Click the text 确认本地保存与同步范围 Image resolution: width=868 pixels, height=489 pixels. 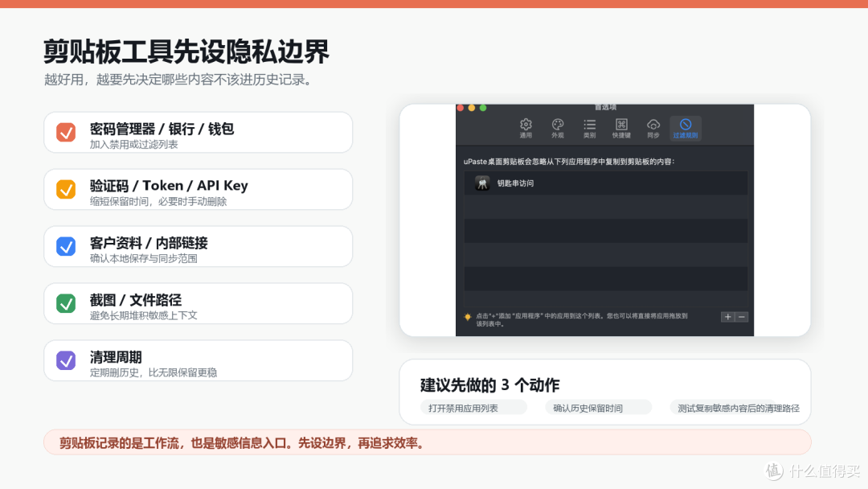pos(143,259)
